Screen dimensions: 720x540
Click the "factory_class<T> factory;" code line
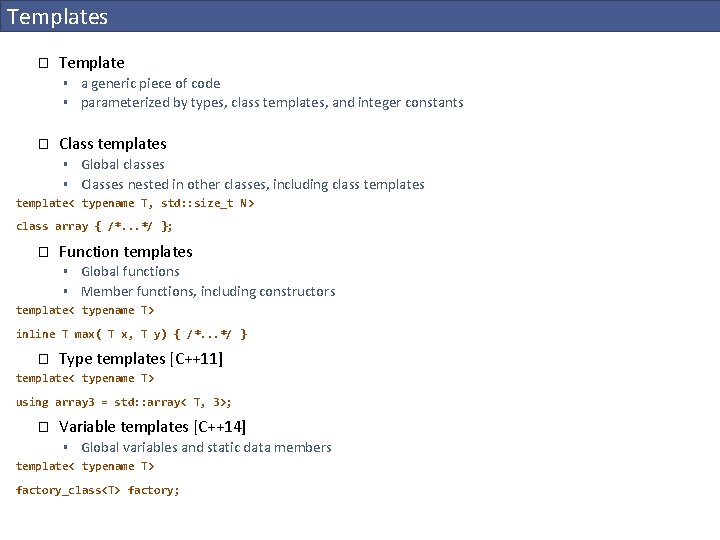[97, 490]
